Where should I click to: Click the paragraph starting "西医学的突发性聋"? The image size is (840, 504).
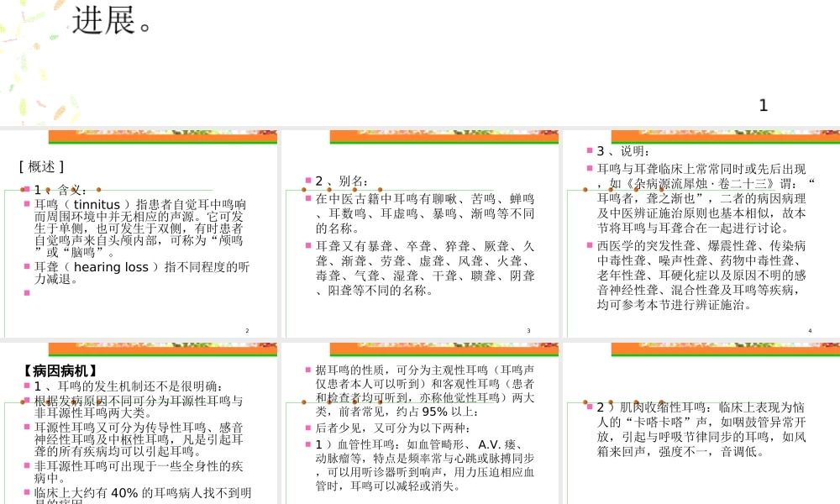[x=701, y=276]
